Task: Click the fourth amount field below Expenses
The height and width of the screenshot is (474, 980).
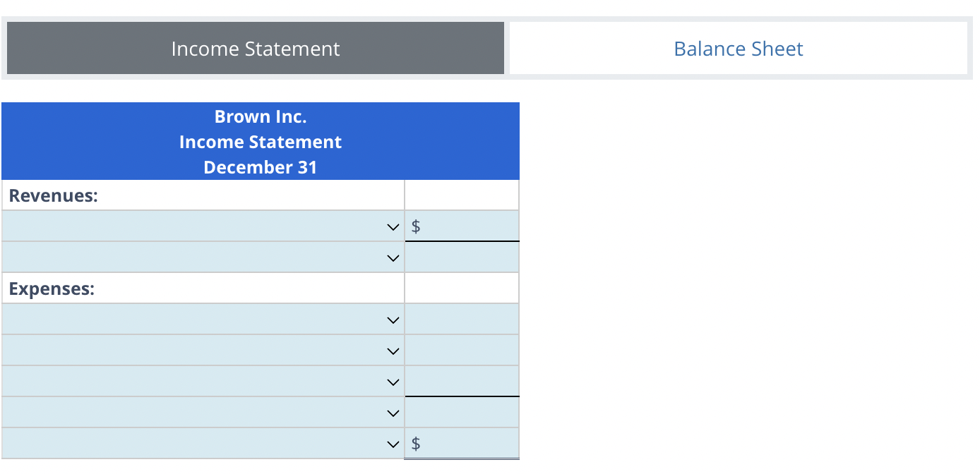Action: (462, 413)
